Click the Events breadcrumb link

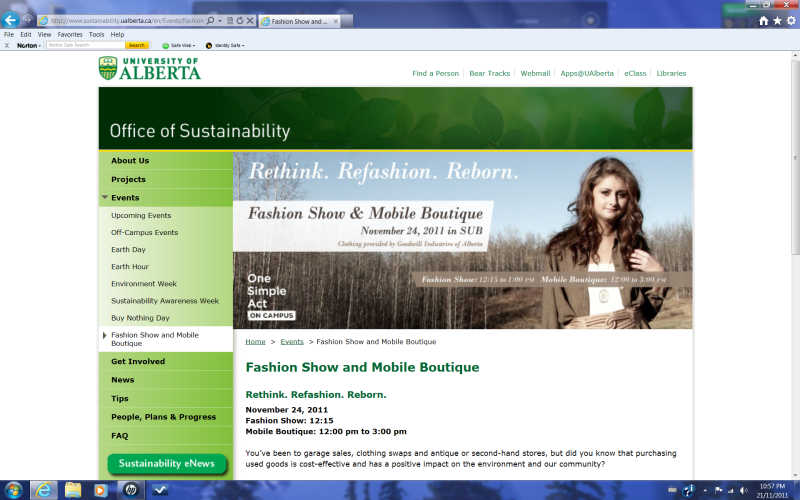coord(292,342)
